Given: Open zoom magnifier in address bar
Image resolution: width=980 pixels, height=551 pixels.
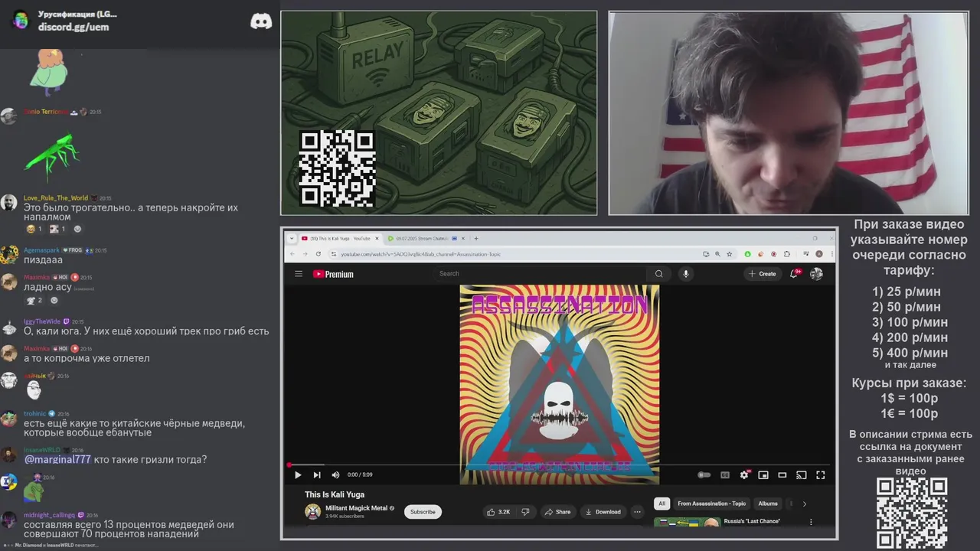Looking at the screenshot, I should click(717, 254).
